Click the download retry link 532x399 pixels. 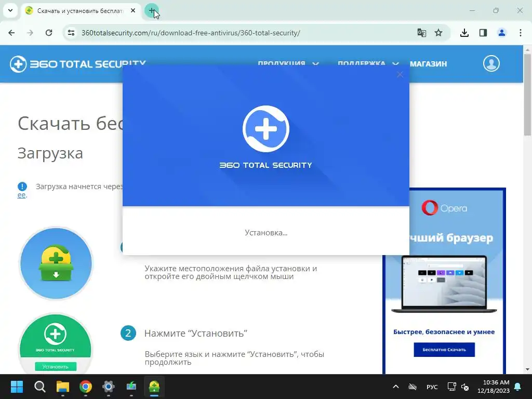(x=22, y=195)
